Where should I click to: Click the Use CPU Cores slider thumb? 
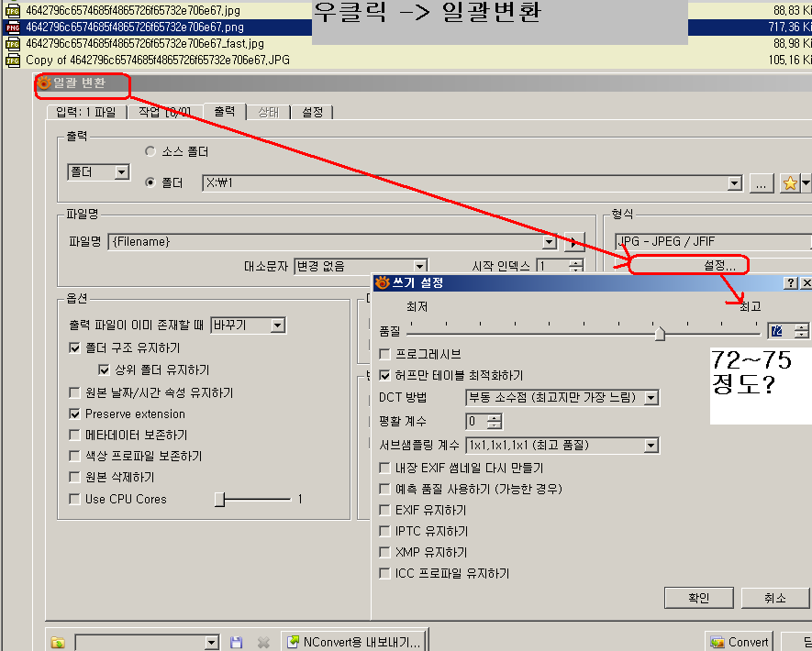(x=219, y=499)
